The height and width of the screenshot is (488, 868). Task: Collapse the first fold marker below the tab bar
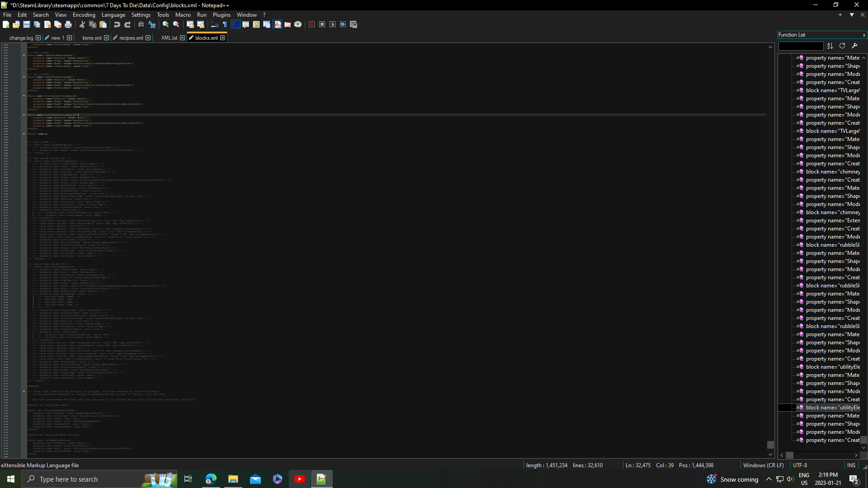[24, 55]
